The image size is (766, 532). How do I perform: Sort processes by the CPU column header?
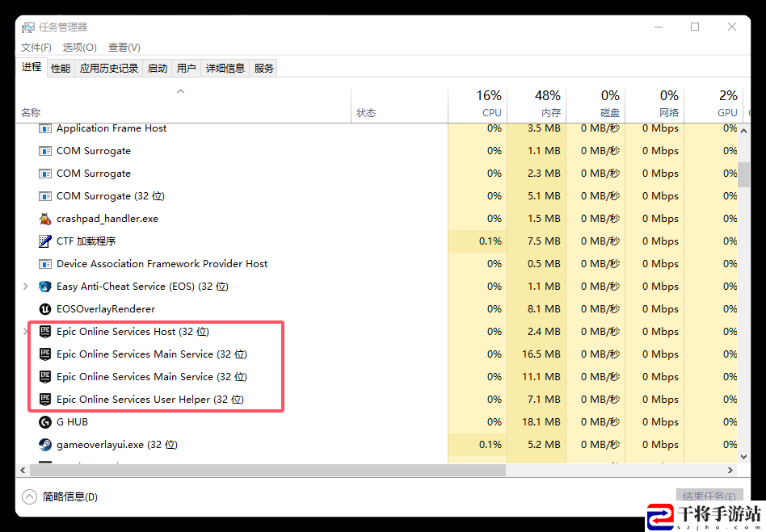(478, 103)
